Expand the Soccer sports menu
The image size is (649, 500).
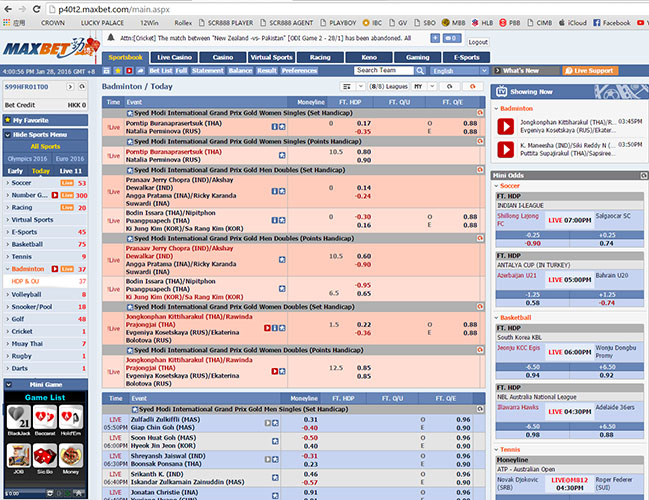coord(46,183)
